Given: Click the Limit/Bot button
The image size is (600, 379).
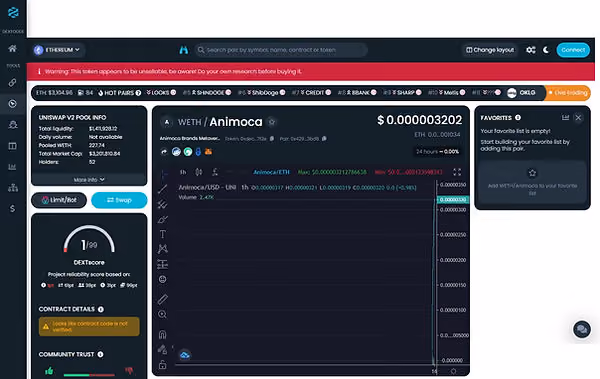Looking at the screenshot, I should pyautogui.click(x=59, y=200).
